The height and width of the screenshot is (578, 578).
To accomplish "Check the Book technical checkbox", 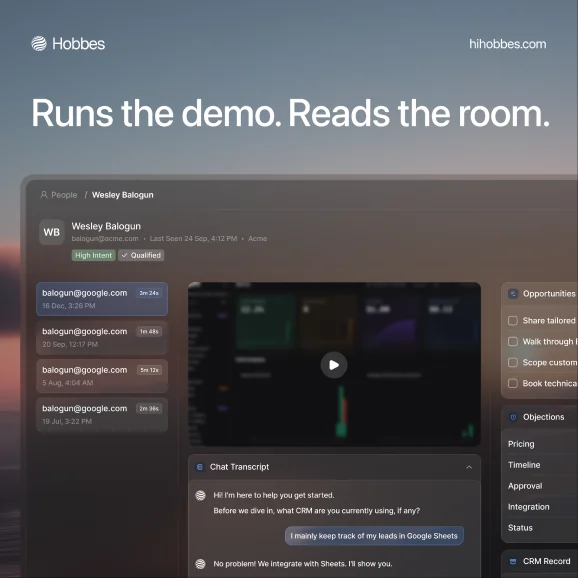I will pyautogui.click(x=513, y=383).
